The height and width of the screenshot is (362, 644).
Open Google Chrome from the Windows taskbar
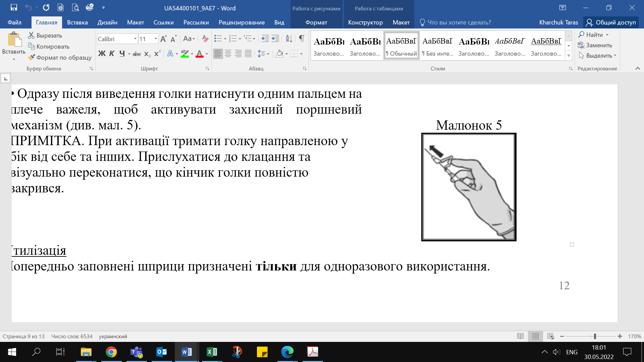click(111, 352)
